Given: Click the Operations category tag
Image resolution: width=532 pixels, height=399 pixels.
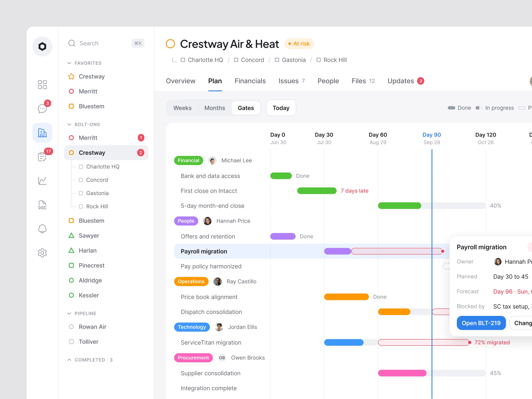Looking at the screenshot, I should click(x=191, y=282).
